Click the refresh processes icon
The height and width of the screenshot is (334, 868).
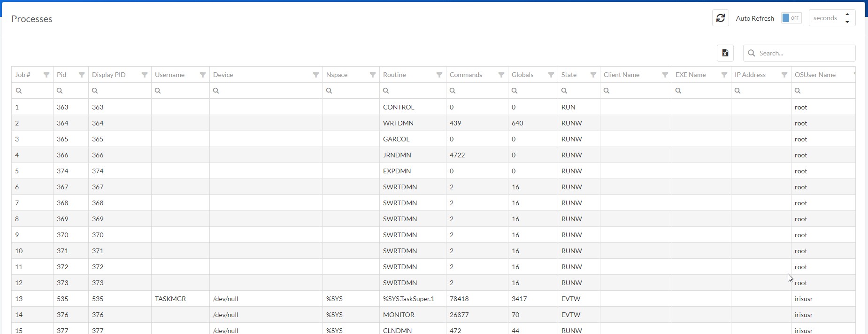(x=720, y=18)
